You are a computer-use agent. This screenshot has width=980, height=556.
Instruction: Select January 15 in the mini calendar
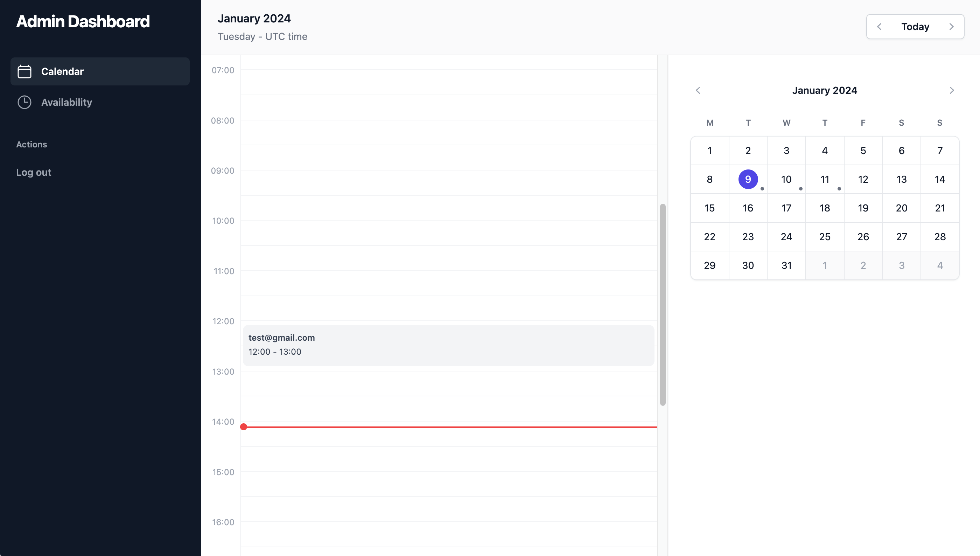click(709, 208)
